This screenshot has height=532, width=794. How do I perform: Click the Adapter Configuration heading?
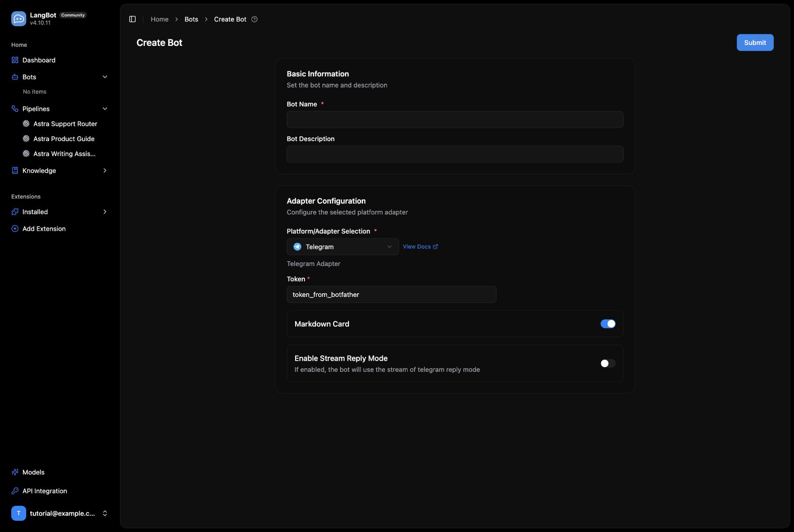pos(326,201)
